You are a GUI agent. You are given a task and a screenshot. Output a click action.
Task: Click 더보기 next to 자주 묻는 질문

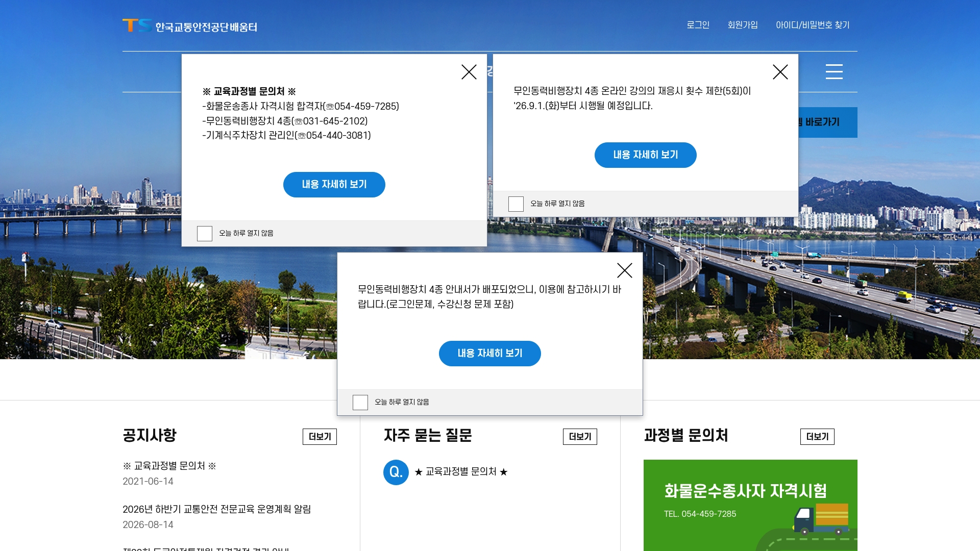tap(580, 437)
